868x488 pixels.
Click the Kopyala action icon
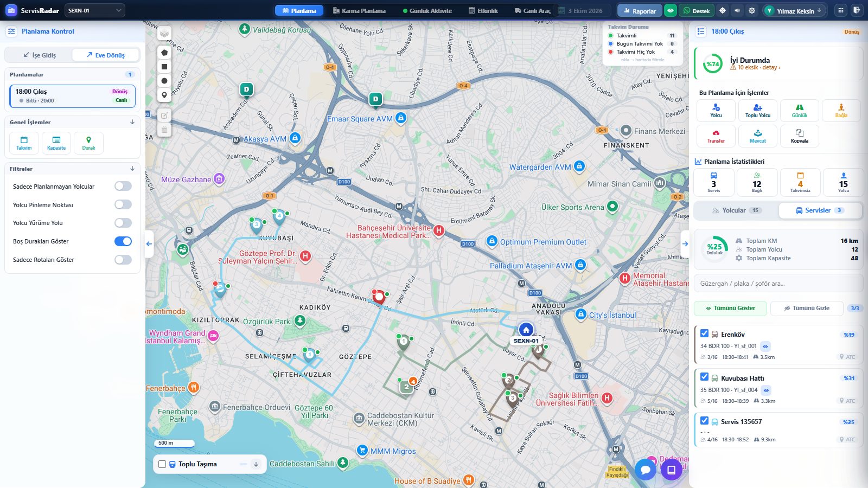tap(800, 136)
